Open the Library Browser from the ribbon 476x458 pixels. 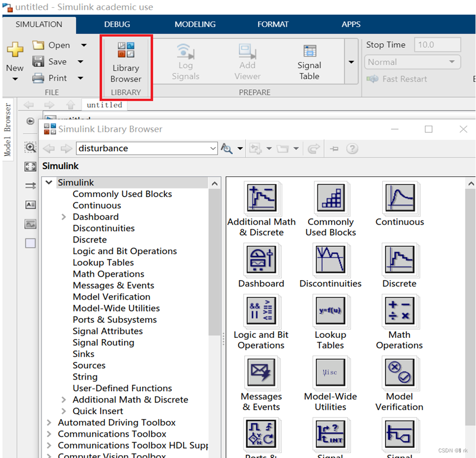click(126, 63)
